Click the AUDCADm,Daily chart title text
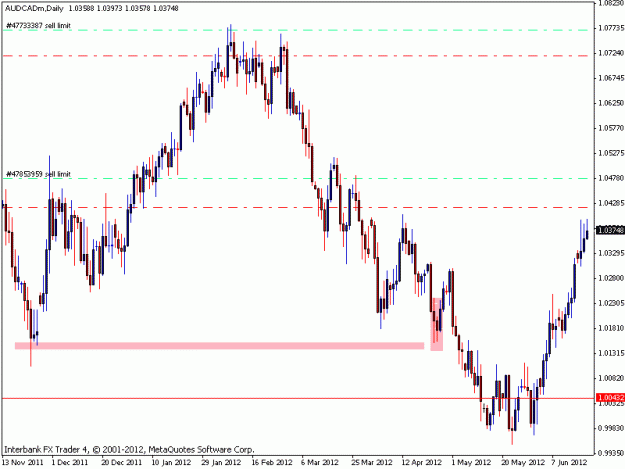The height and width of the screenshot is (469, 625). tap(34, 8)
